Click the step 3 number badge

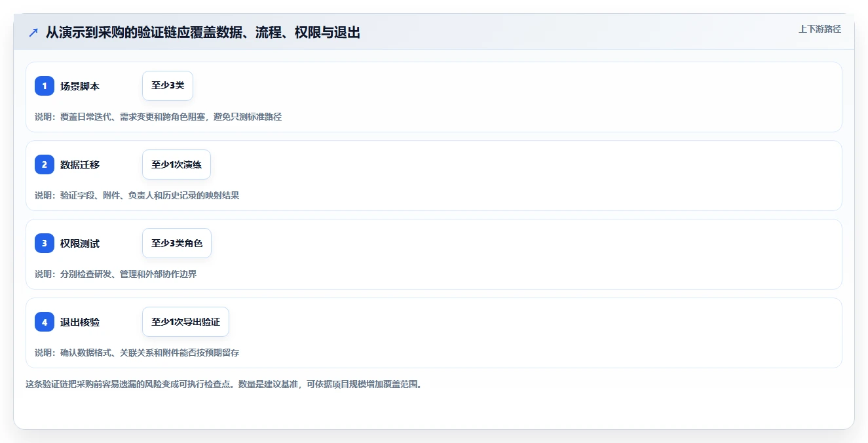(x=45, y=243)
